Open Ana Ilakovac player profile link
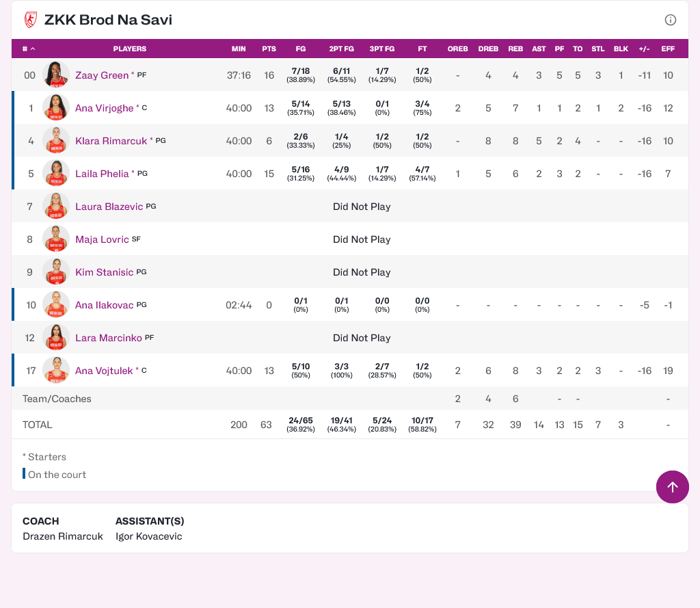 pyautogui.click(x=104, y=305)
